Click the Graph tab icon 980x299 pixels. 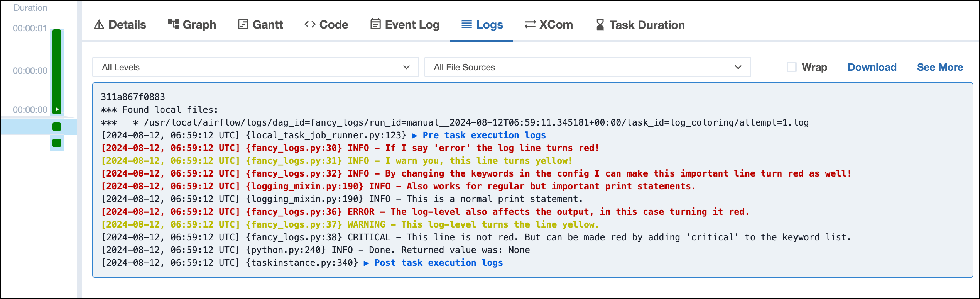[x=173, y=24]
